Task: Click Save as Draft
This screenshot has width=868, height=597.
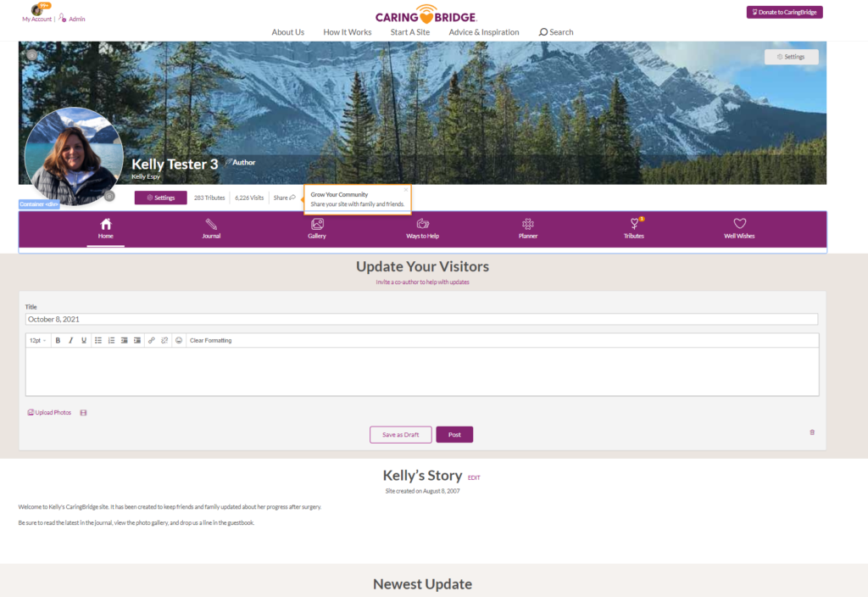Action: pos(401,435)
